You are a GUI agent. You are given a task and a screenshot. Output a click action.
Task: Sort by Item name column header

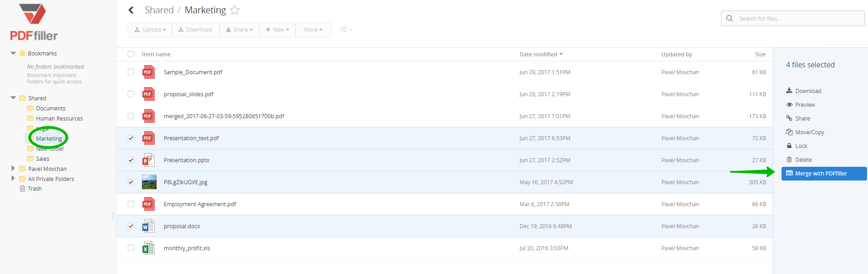tap(156, 54)
